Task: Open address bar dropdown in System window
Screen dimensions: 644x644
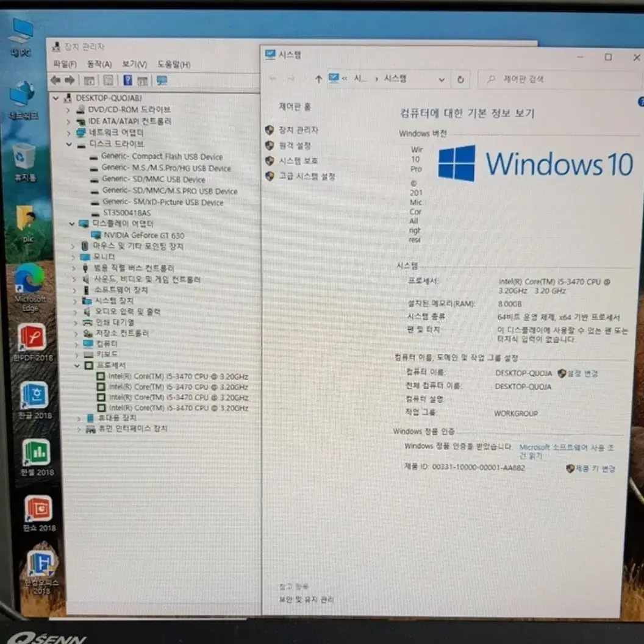Action: click(x=442, y=80)
